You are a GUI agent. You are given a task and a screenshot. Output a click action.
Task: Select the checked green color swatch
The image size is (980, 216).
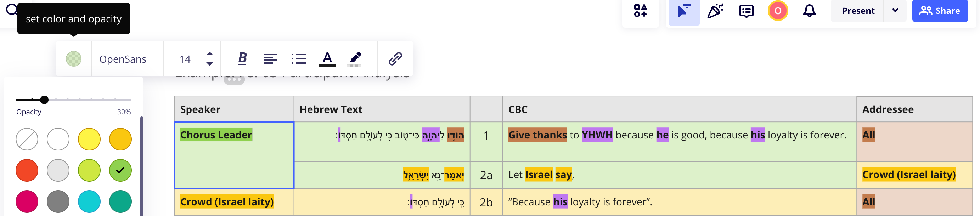tap(120, 170)
